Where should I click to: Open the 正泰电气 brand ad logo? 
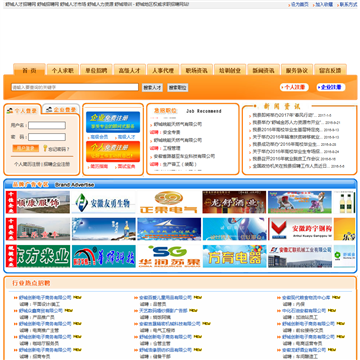click(x=169, y=202)
